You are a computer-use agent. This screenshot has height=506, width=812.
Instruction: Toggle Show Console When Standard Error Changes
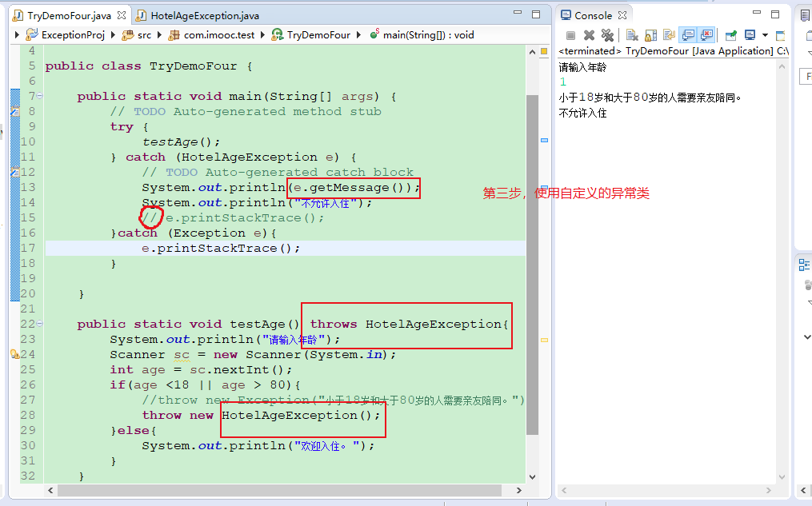click(x=705, y=34)
